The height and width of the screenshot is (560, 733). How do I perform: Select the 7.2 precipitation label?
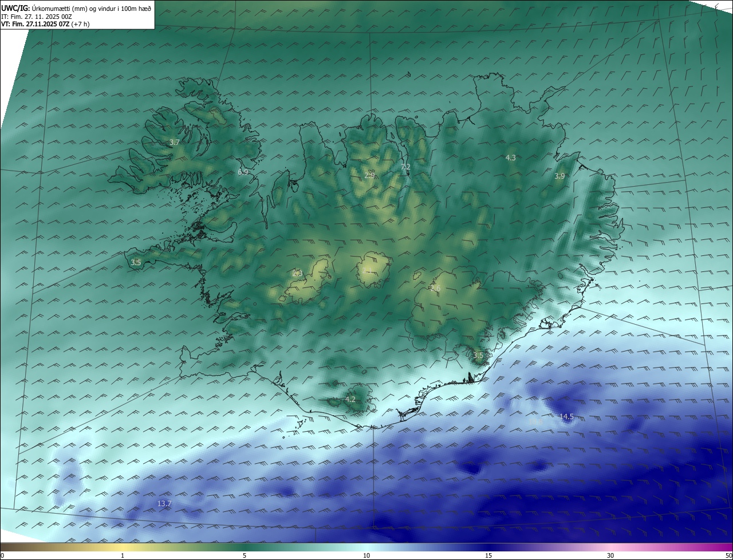[405, 167]
